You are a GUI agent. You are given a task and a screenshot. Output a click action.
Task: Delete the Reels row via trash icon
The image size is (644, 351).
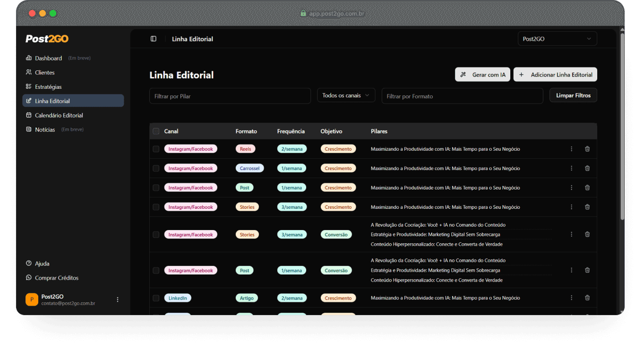[x=587, y=148]
